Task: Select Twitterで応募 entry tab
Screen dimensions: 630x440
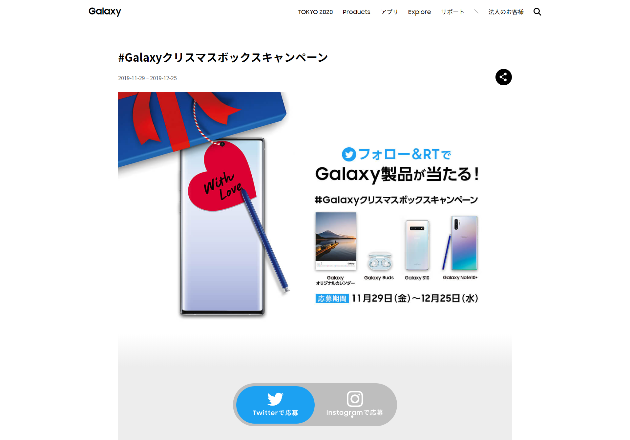Action: 275,405
